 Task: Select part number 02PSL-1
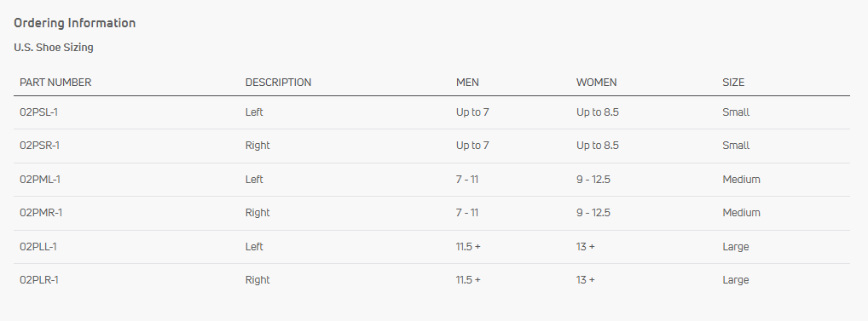click(38, 112)
